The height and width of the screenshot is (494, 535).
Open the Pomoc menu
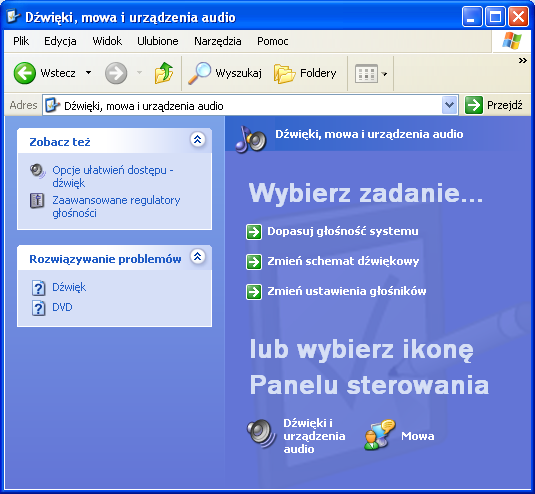pyautogui.click(x=273, y=41)
